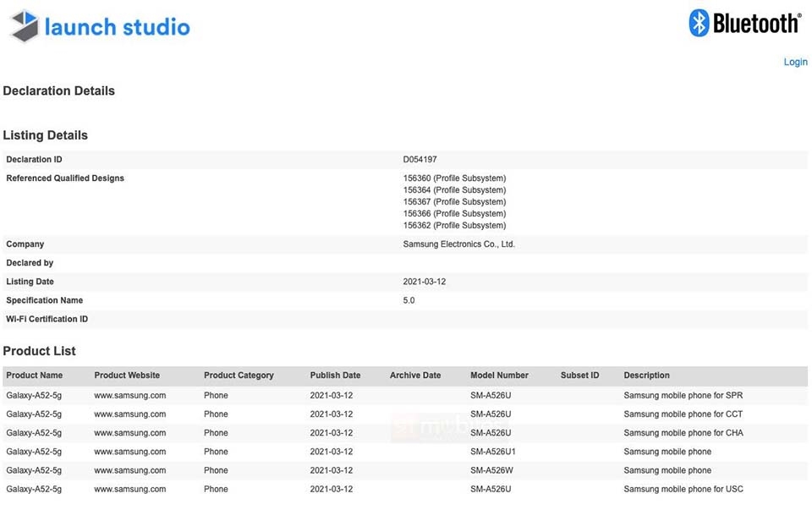Click the Subset ID column header

[579, 376]
